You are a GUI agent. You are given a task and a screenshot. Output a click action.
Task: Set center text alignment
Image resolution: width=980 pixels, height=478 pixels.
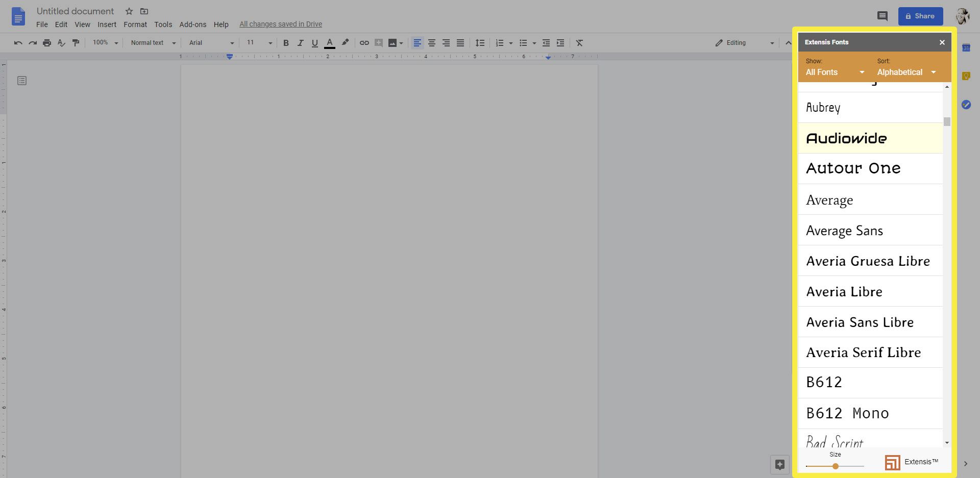pyautogui.click(x=432, y=43)
